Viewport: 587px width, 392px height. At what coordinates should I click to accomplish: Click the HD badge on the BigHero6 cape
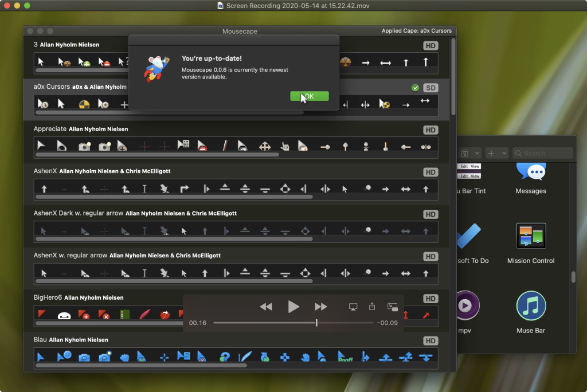click(x=431, y=299)
